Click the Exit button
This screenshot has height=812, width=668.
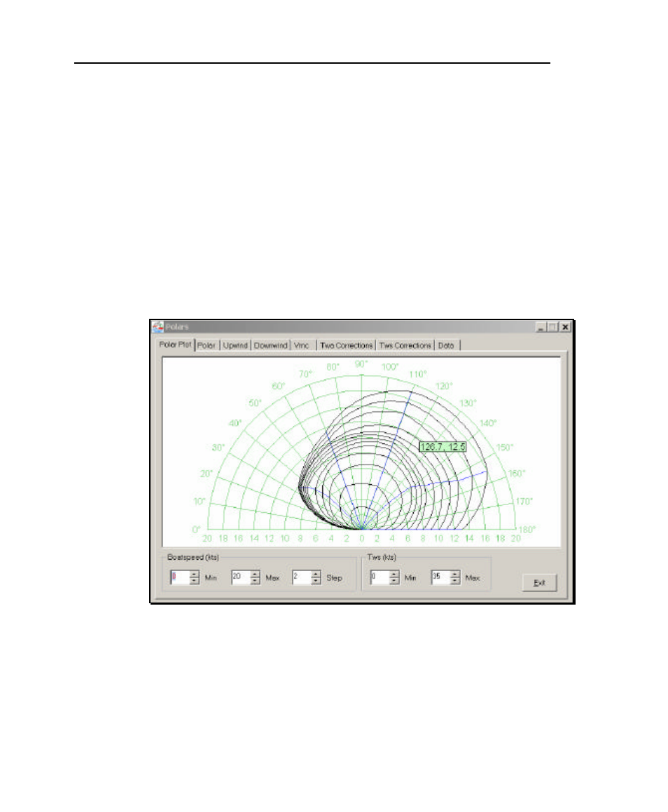(x=539, y=583)
